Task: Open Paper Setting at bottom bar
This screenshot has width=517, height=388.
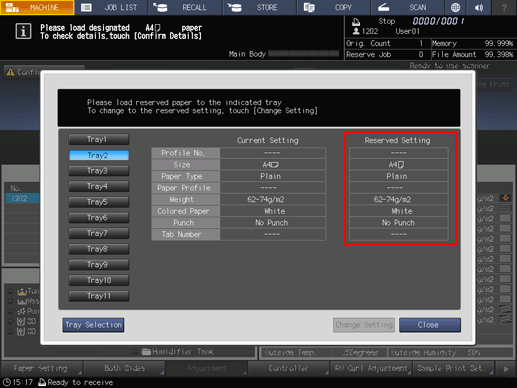Action: [41, 368]
